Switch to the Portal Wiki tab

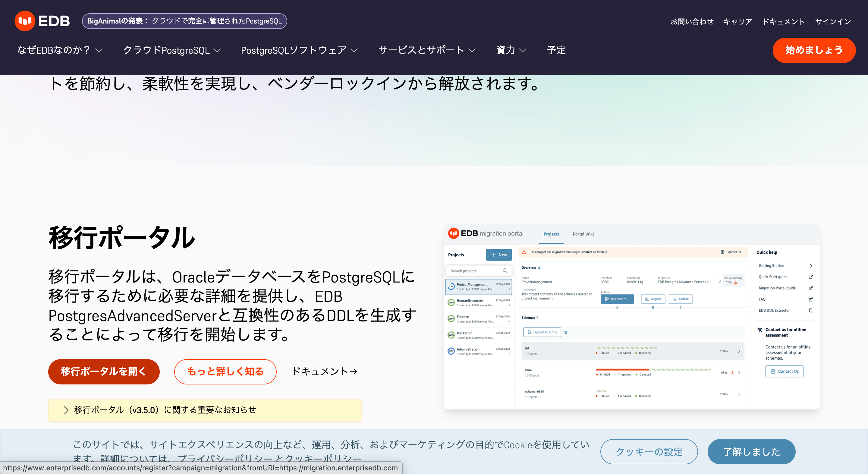point(583,234)
